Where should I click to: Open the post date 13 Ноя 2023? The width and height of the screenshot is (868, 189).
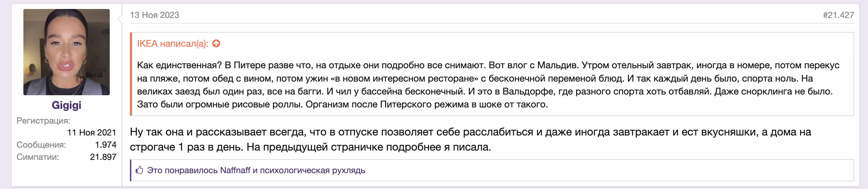(155, 15)
